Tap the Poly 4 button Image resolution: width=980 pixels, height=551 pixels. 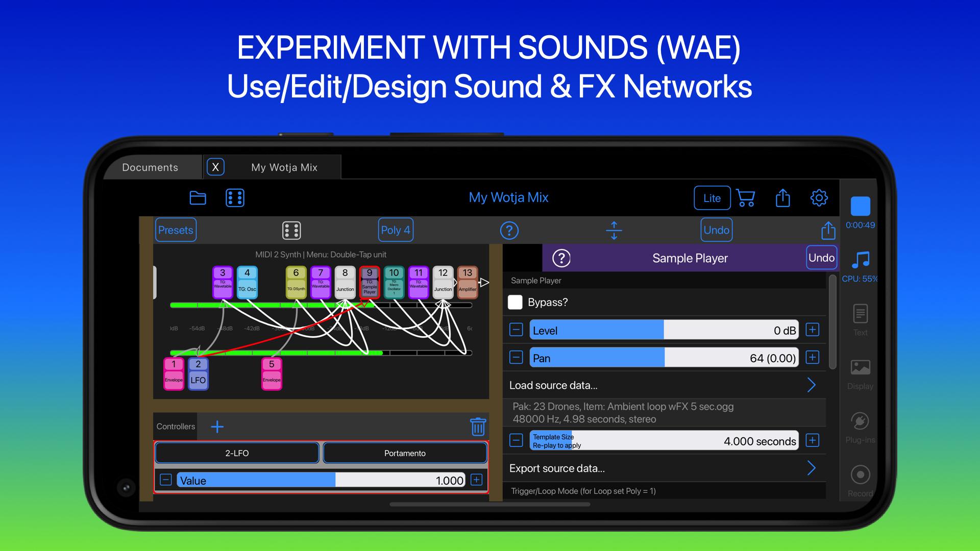point(396,230)
